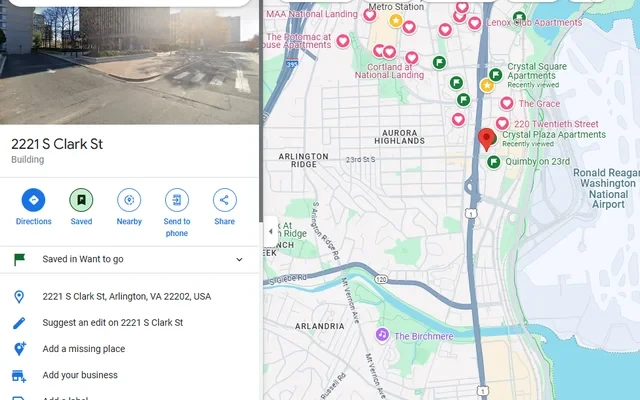Select Lenox Club Apartments heart marker

point(474,23)
